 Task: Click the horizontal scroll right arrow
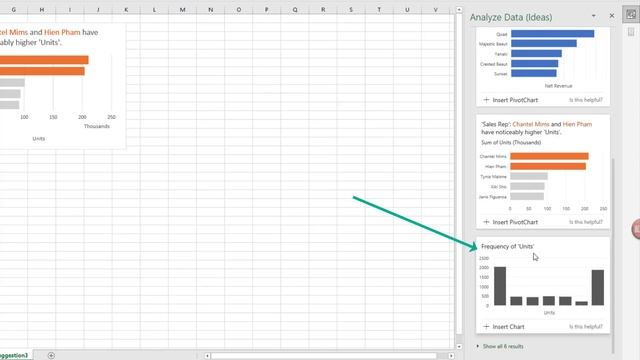coord(451,356)
